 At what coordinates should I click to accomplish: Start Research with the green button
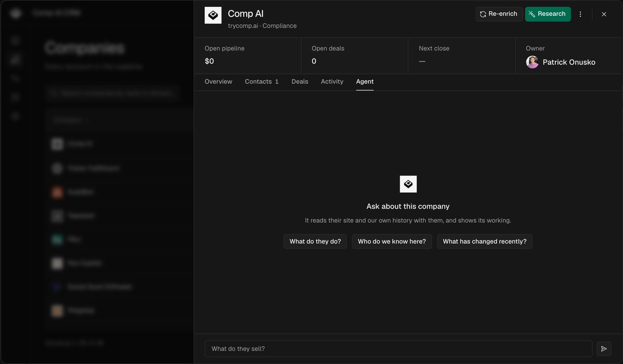coord(548,14)
